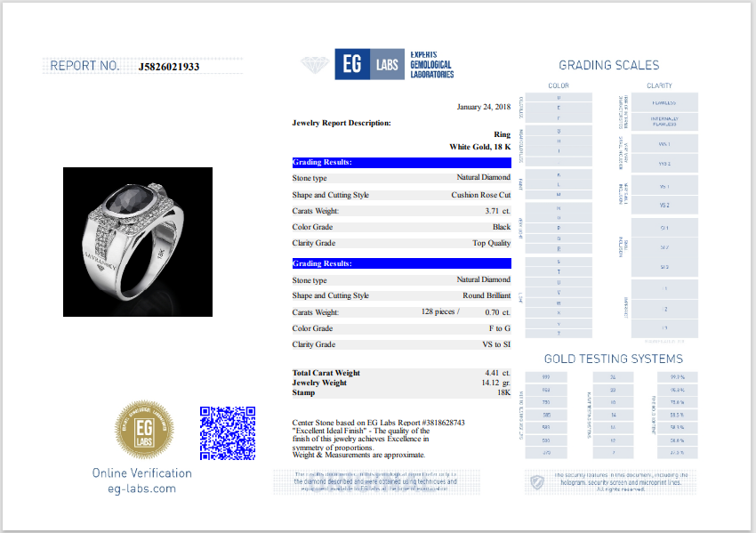Open the eg-labs.com link
Screen dimensions: 756x533
point(142,489)
